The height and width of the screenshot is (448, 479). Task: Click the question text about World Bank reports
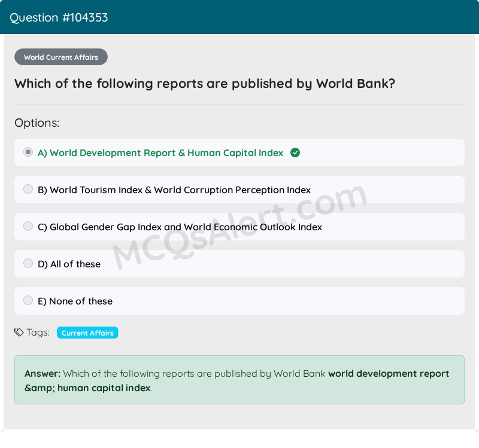pos(205,84)
